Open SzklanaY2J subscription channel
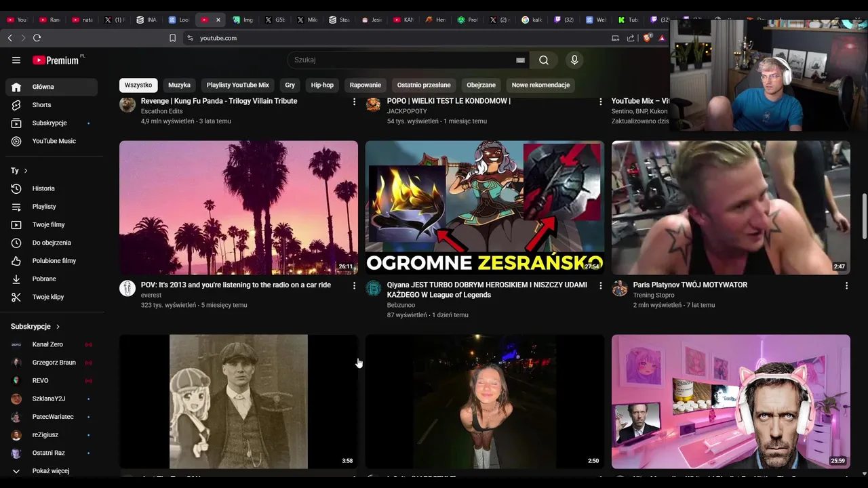The image size is (868, 488). pos(52,399)
